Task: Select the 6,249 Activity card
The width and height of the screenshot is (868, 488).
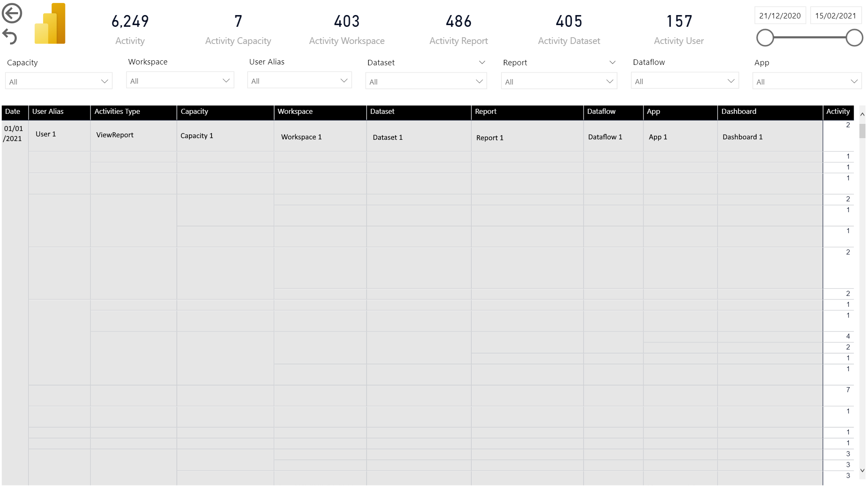Action: [x=130, y=29]
